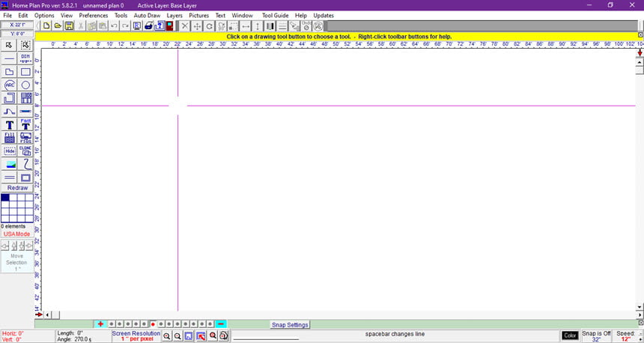Open the Edit menu
Screen dimensions: 644x343
coord(23,16)
